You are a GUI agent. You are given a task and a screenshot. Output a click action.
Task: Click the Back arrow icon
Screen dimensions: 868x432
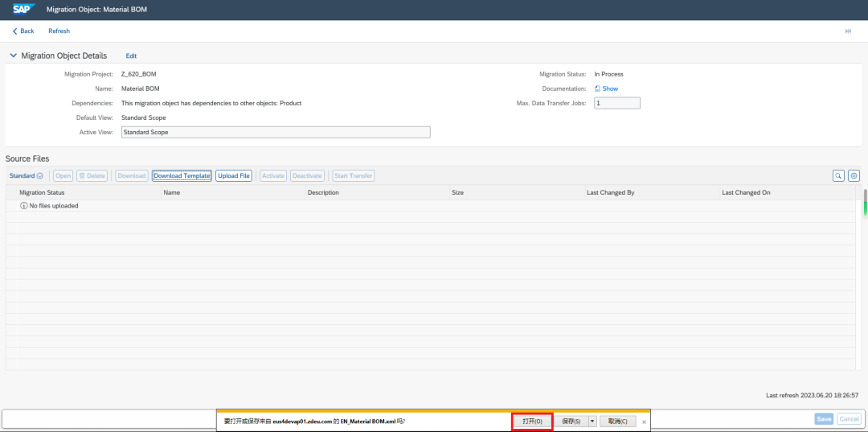coord(15,31)
